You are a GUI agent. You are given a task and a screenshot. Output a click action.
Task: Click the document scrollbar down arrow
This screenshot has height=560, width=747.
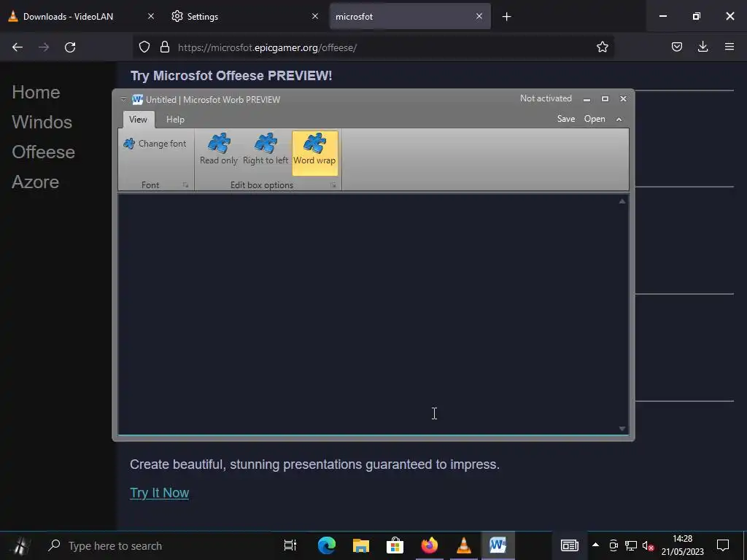(622, 429)
